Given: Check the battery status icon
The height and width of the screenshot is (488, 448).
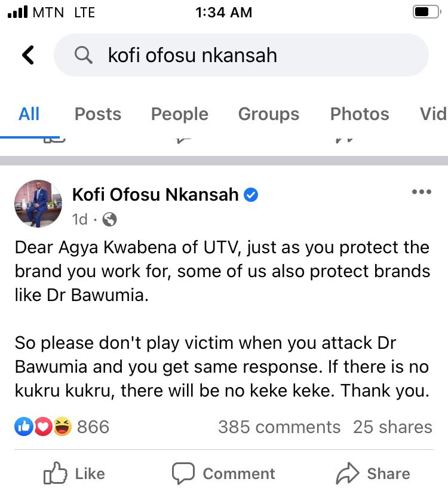Looking at the screenshot, I should coord(426,12).
